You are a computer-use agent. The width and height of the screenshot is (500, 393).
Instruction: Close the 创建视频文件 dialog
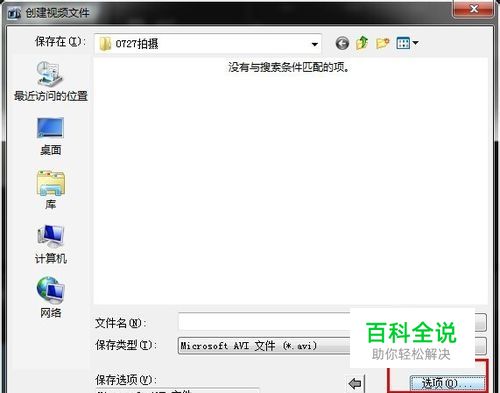coord(473,9)
